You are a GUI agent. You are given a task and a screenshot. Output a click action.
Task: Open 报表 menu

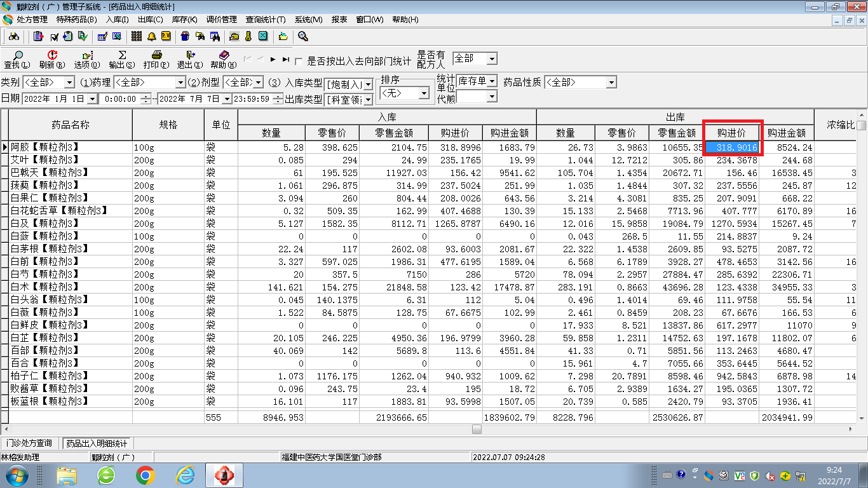point(339,20)
